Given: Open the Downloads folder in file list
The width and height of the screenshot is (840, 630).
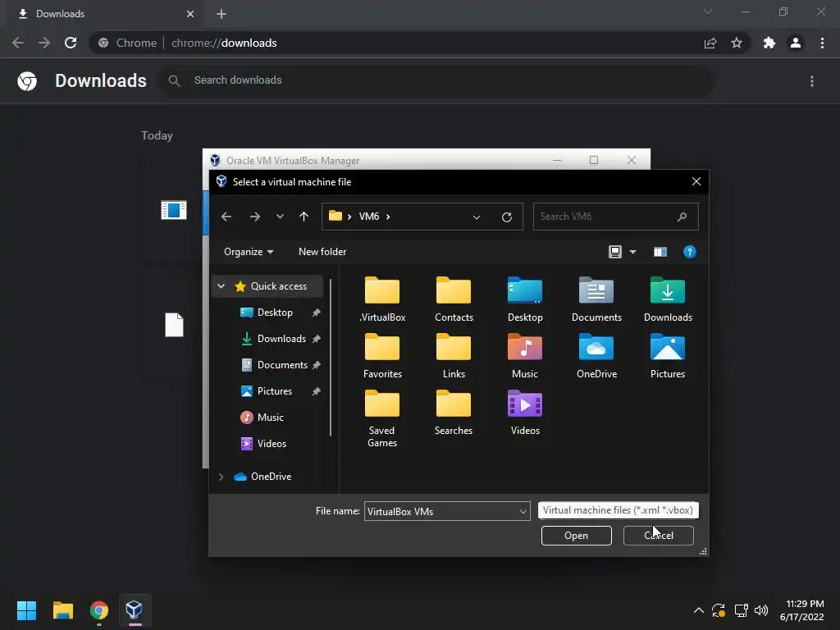Looking at the screenshot, I should [668, 299].
